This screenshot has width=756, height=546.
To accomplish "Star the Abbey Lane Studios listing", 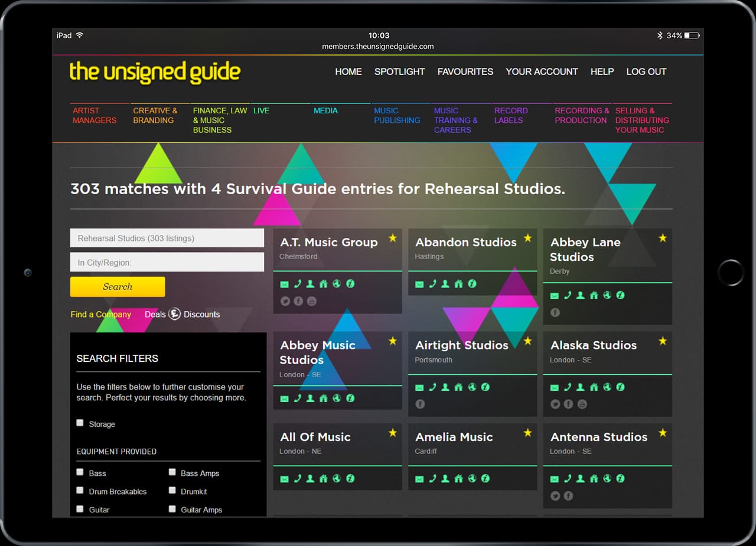I will pos(663,238).
